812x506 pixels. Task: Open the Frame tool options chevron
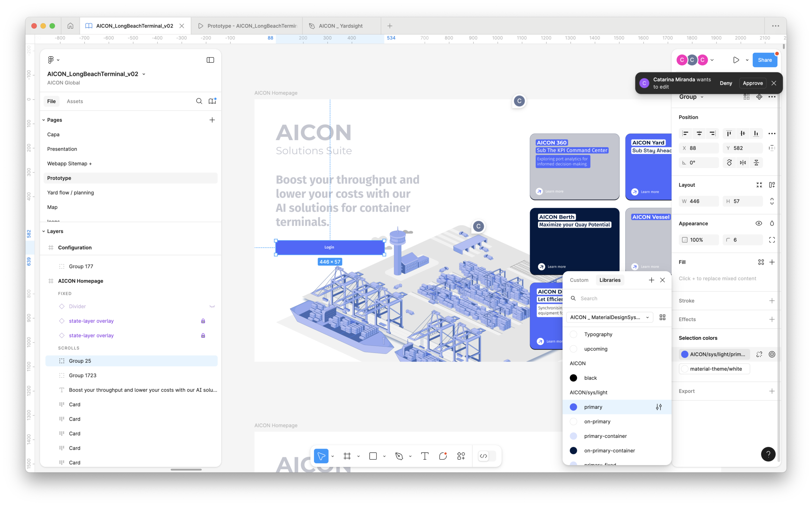coord(358,456)
